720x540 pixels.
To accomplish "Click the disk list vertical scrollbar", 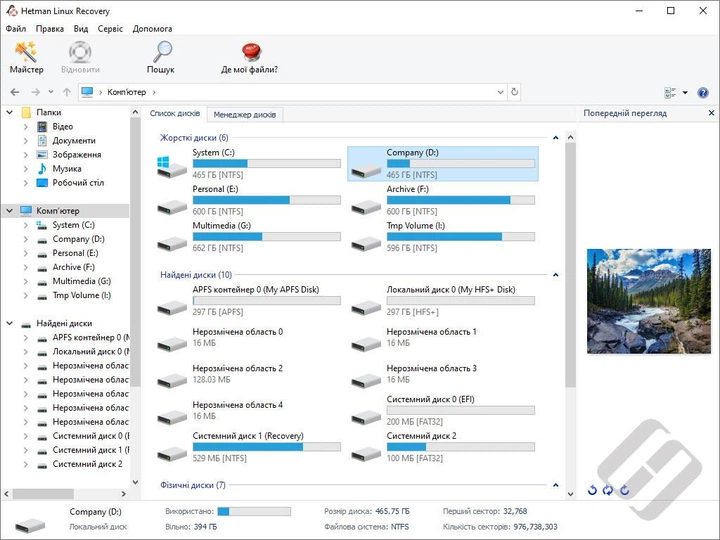I will coord(570,264).
